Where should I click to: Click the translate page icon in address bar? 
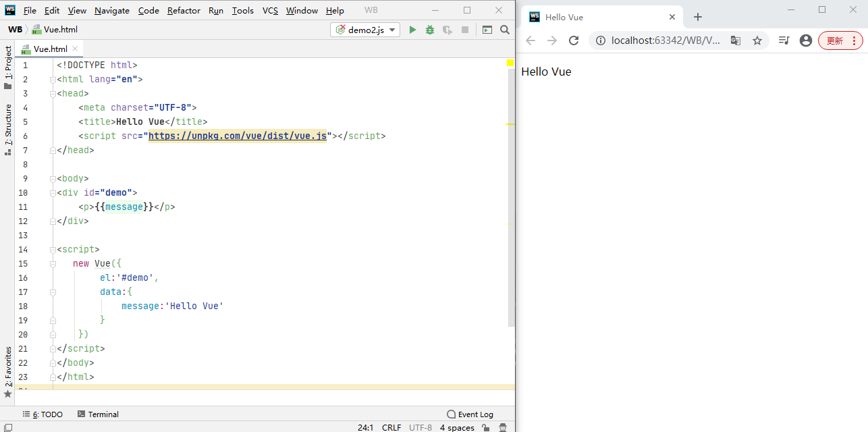coord(736,40)
